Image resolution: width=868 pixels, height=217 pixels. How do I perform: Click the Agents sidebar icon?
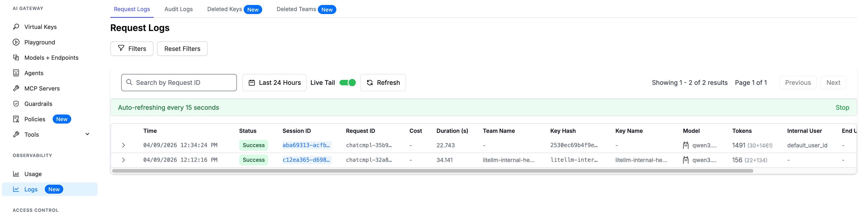(x=16, y=73)
